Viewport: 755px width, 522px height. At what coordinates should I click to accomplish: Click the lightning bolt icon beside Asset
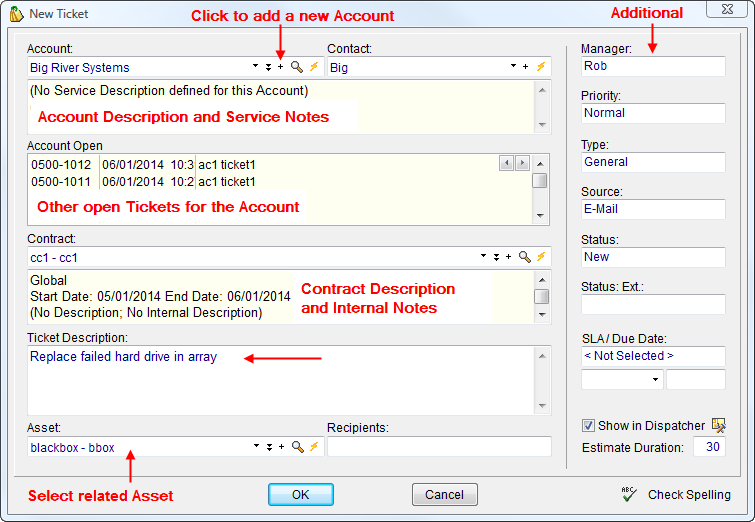[x=313, y=448]
